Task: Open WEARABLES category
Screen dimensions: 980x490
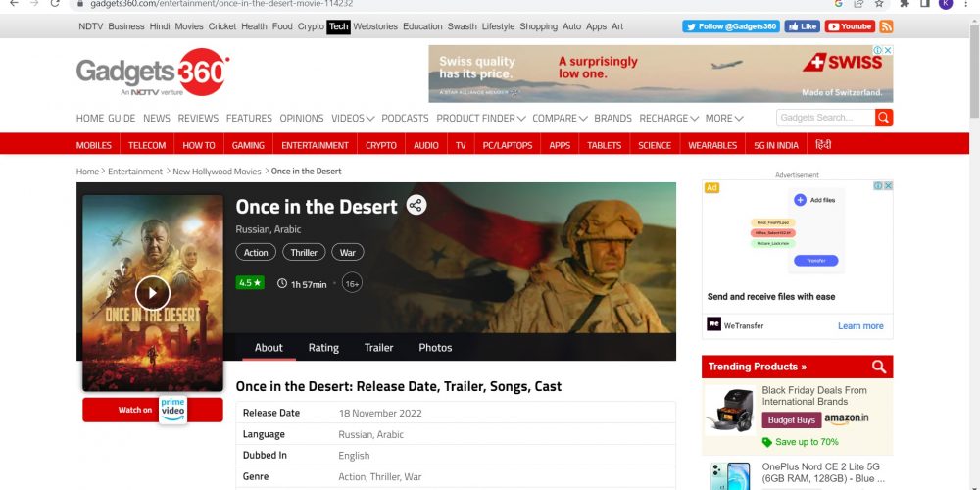Action: click(x=712, y=145)
